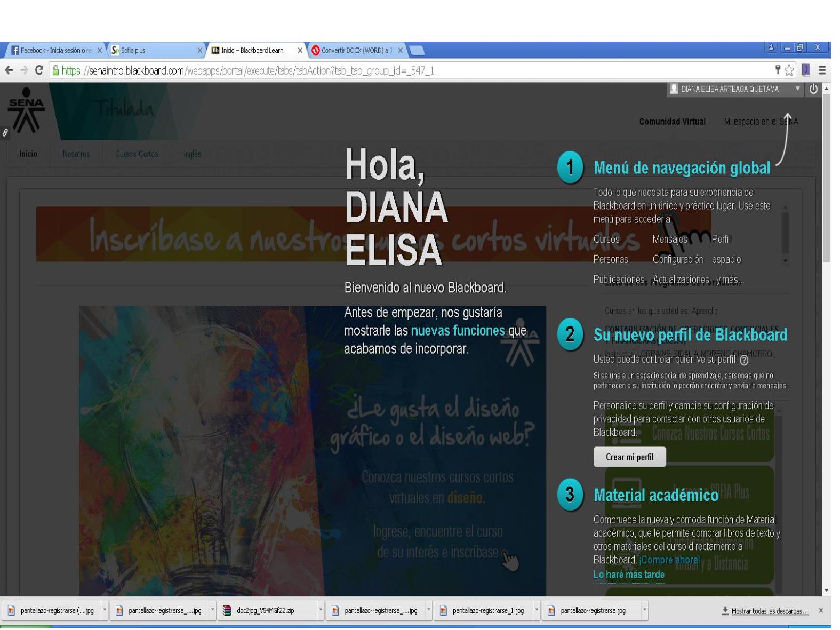840x630 pixels.
Task: Click the help question mark icon
Action: [745, 360]
